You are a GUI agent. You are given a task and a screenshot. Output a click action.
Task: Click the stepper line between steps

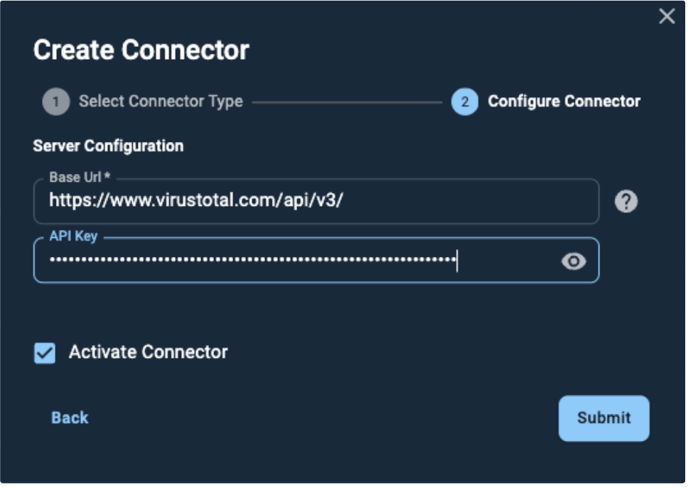tap(347, 102)
